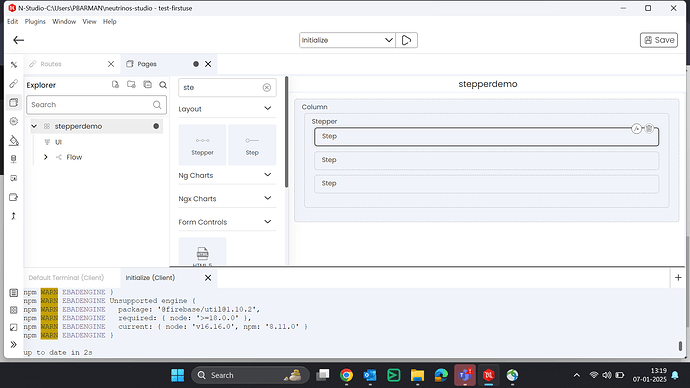The height and width of the screenshot is (388, 690).
Task: Open the screen-with-cursor sidebar icon
Action: 14,178
